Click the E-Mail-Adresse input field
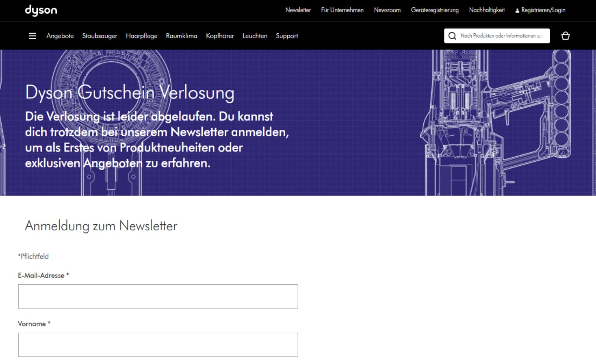Image resolution: width=596 pixels, height=364 pixels. click(158, 296)
